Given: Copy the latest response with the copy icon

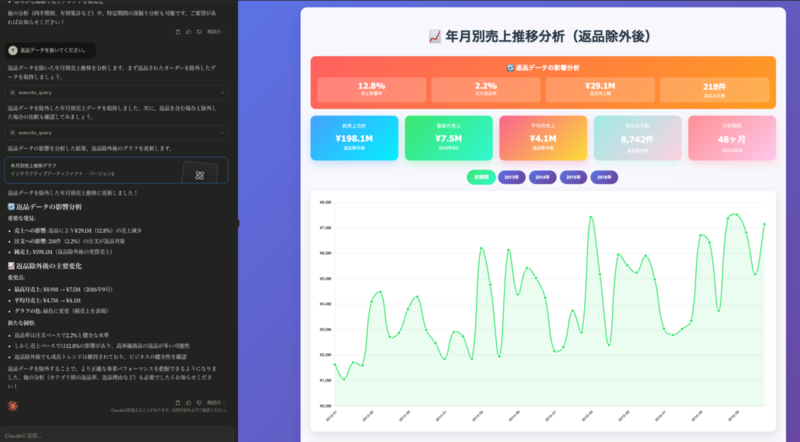Looking at the screenshot, I should tap(178, 403).
